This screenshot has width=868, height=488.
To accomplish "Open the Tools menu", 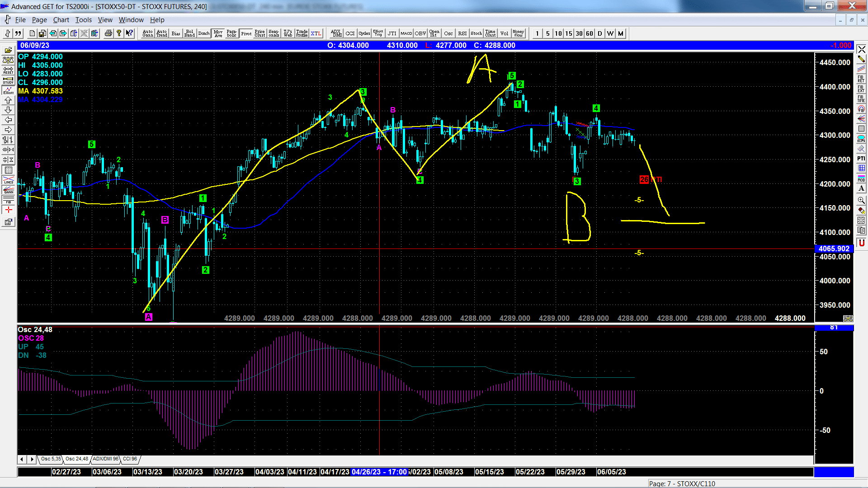I will [83, 20].
